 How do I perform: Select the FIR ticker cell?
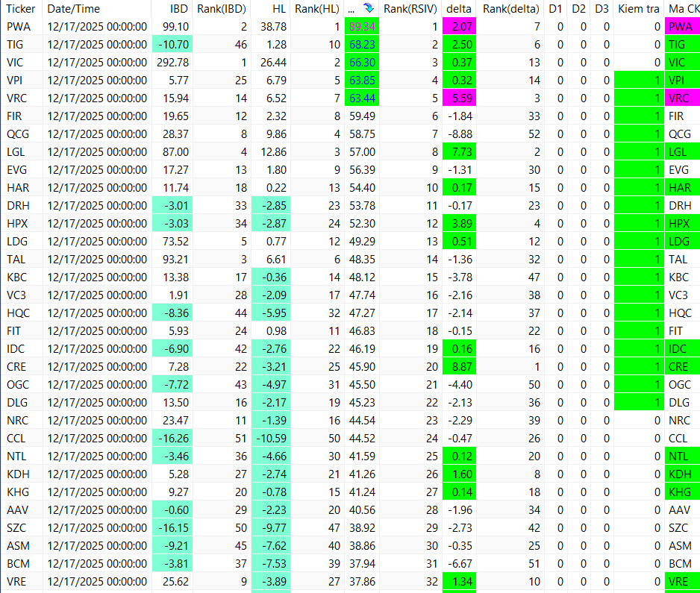[22, 116]
